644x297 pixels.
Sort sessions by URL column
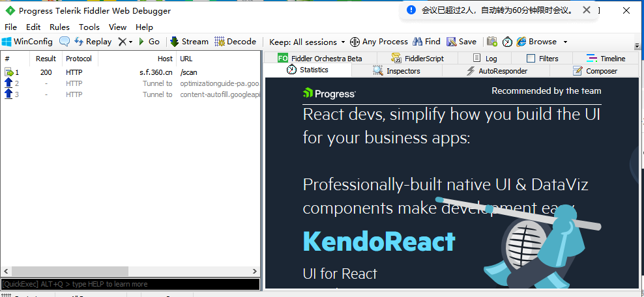(218, 59)
